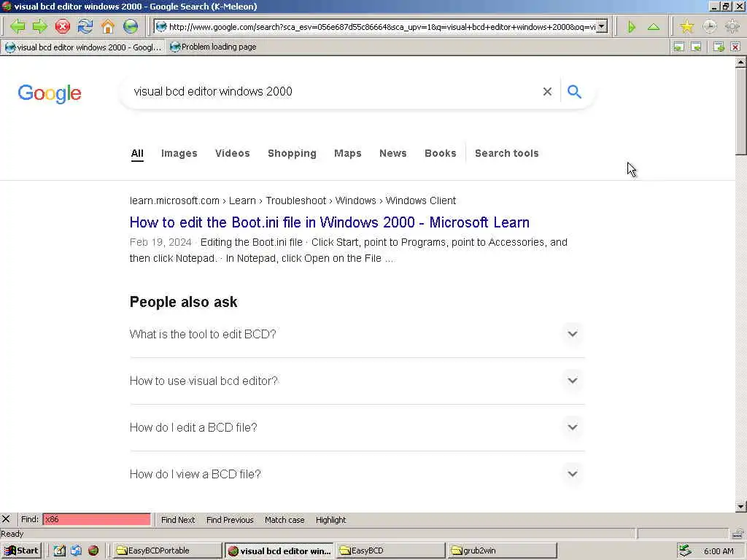The image size is (747, 560).
Task: Switch to Videos results
Action: click(233, 153)
